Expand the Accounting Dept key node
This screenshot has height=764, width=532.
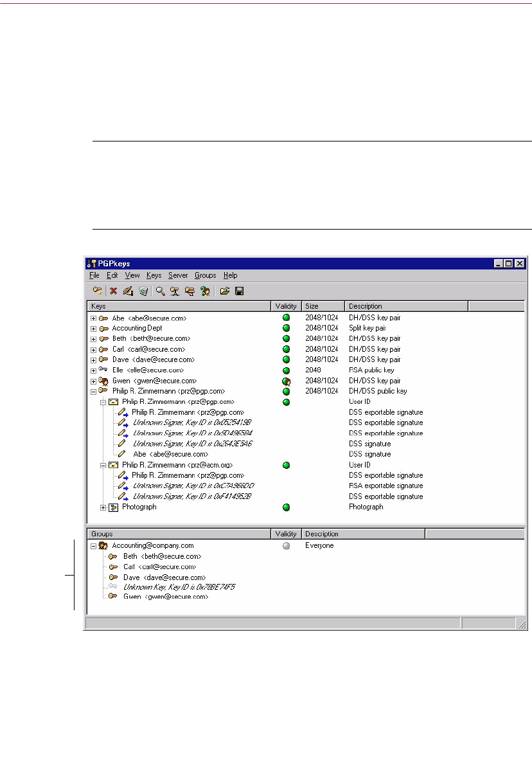click(x=93, y=329)
